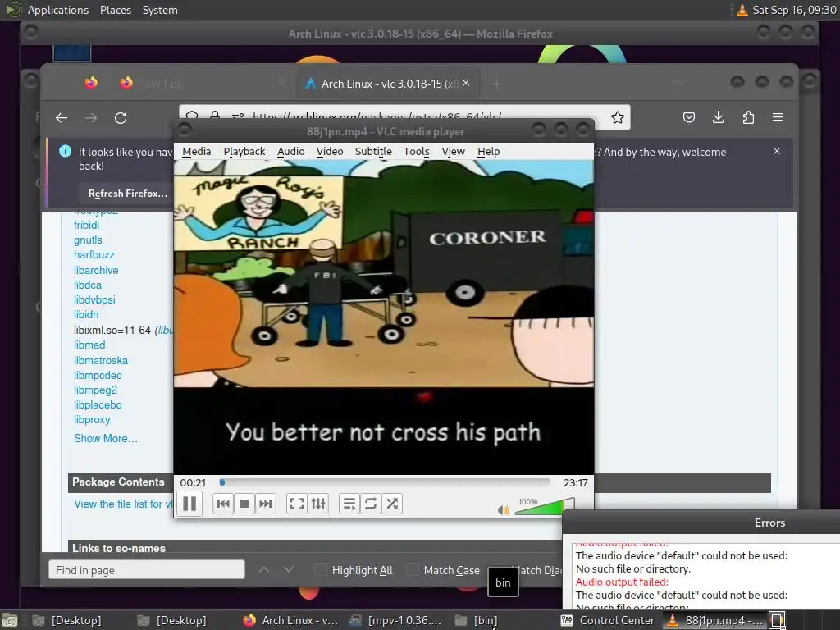This screenshot has width=840, height=630.
Task: Open the VLC Video menu
Action: [330, 152]
